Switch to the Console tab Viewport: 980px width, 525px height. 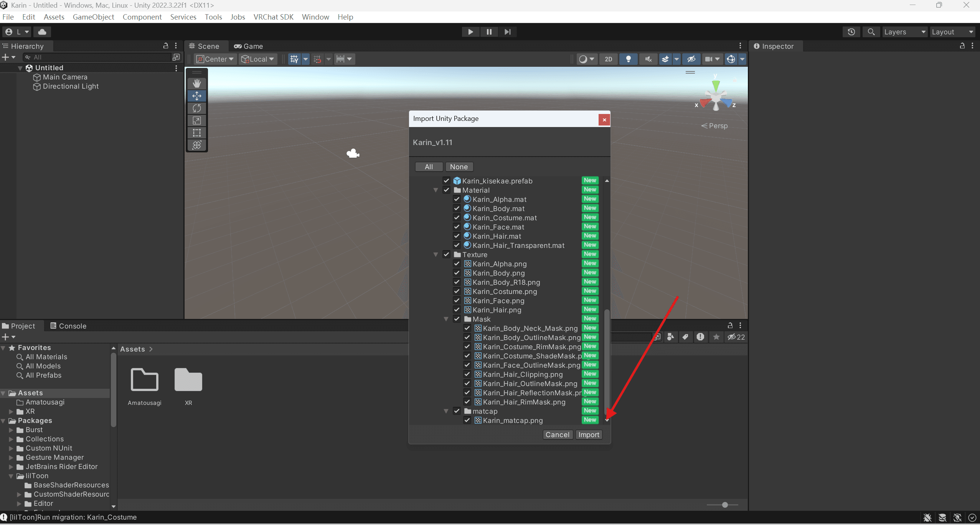(72, 326)
